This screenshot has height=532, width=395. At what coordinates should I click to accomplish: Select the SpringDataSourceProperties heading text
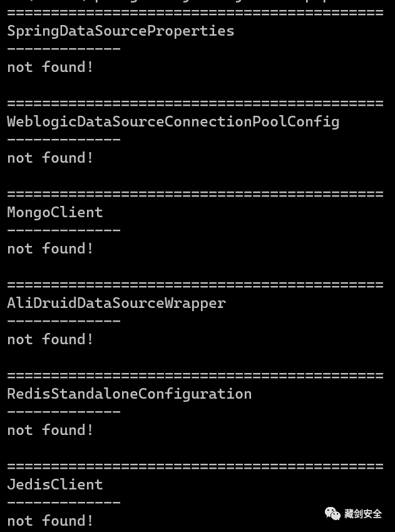(120, 31)
